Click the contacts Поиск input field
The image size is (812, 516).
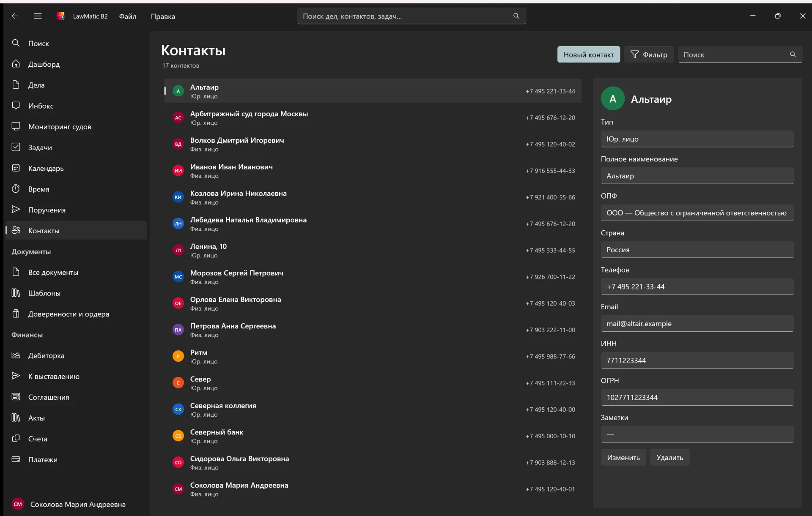point(735,55)
